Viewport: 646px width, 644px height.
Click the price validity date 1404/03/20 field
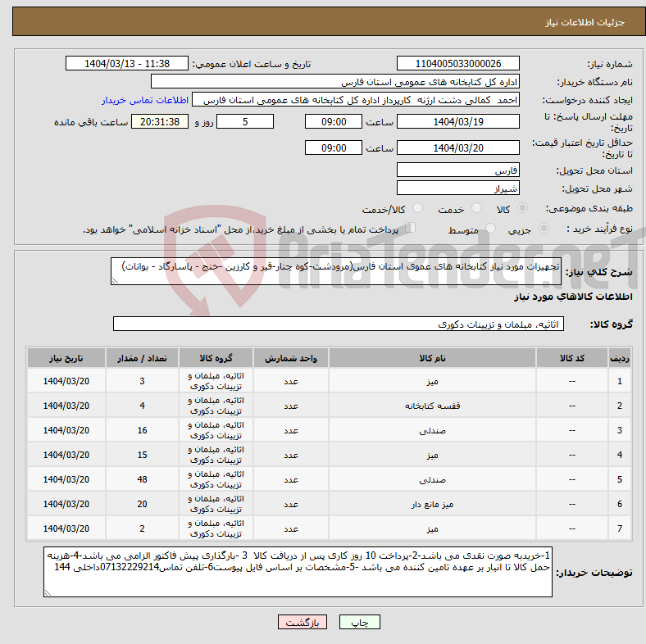coord(457,147)
